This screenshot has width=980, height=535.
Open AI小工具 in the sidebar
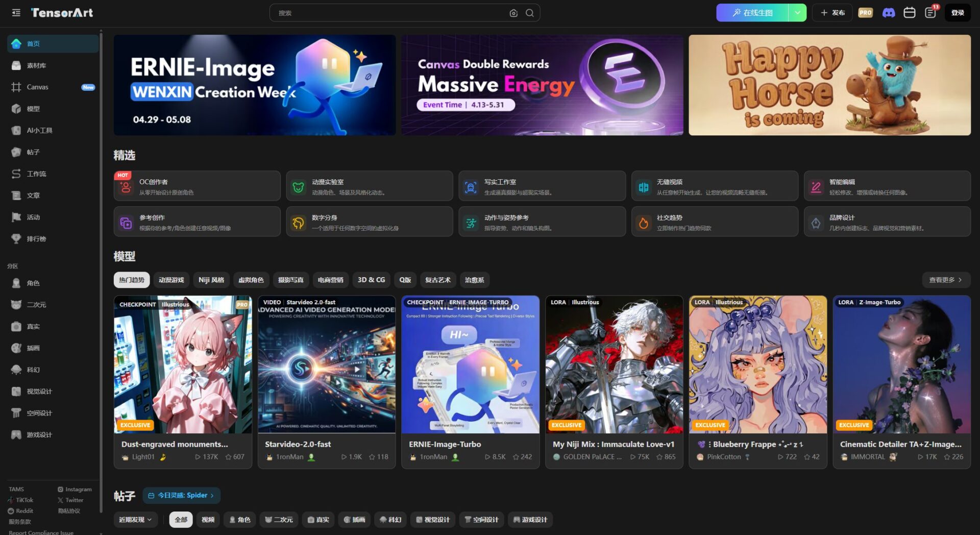click(x=53, y=131)
